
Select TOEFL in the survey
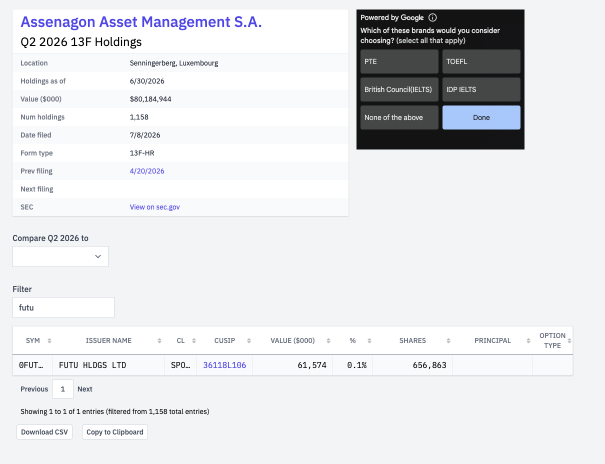[x=481, y=61]
